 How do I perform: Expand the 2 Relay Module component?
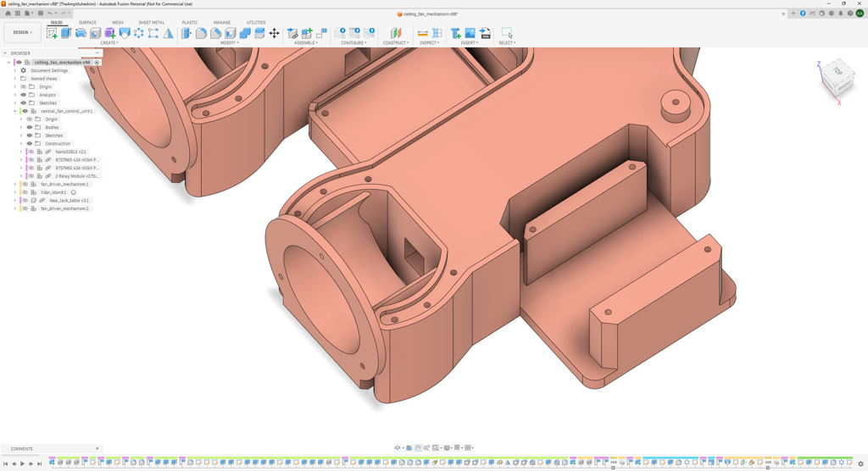21,176
